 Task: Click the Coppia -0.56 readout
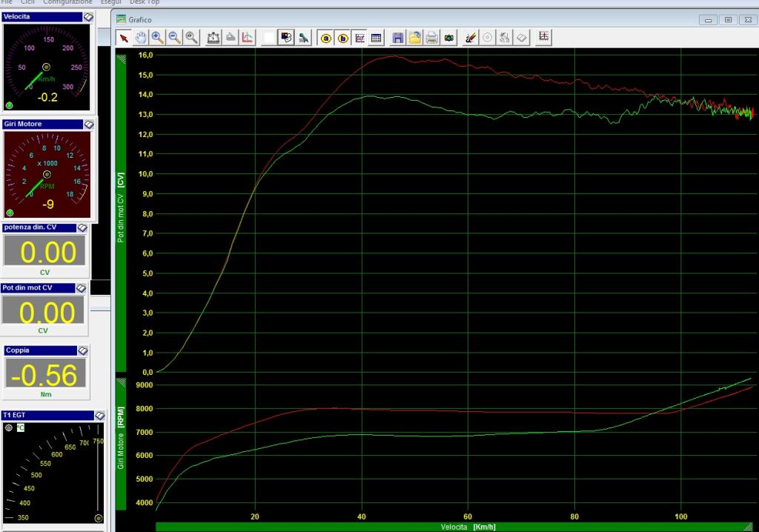coord(45,373)
